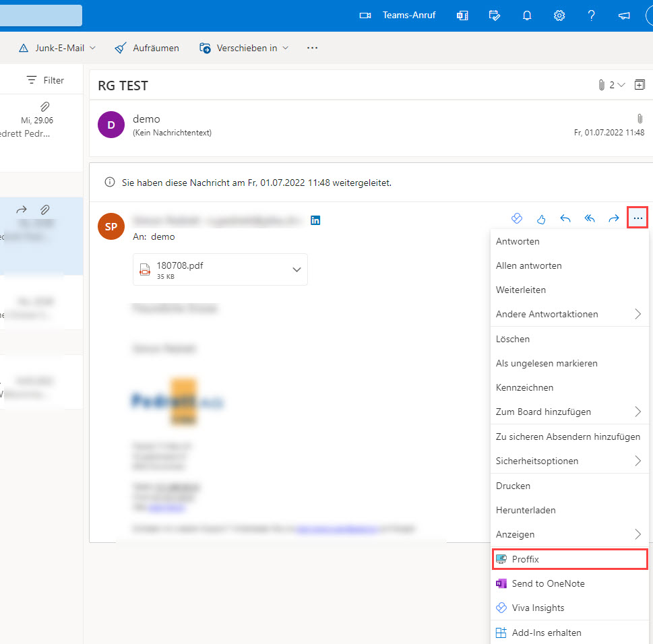Click the like thumbs-up icon

pyautogui.click(x=541, y=218)
